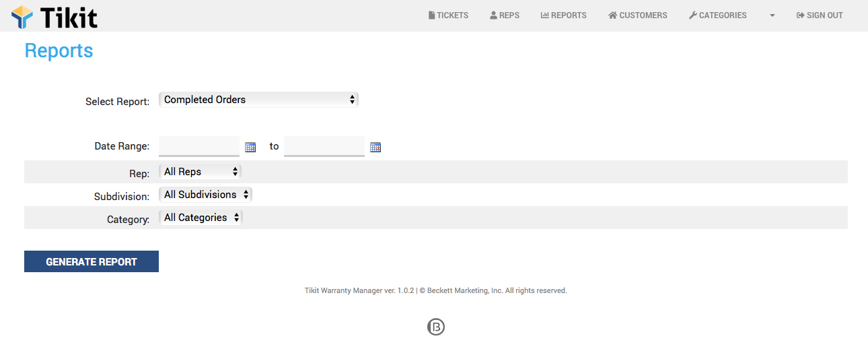Expand the caret menu beside Categories
The width and height of the screenshot is (868, 351).
[772, 15]
